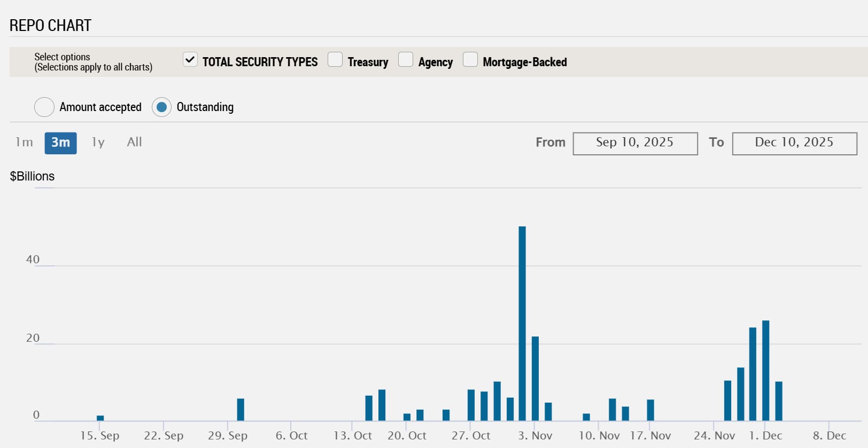Click the taller bar of 13. Oct pair
Screen dimensions: 868x448
point(382,405)
